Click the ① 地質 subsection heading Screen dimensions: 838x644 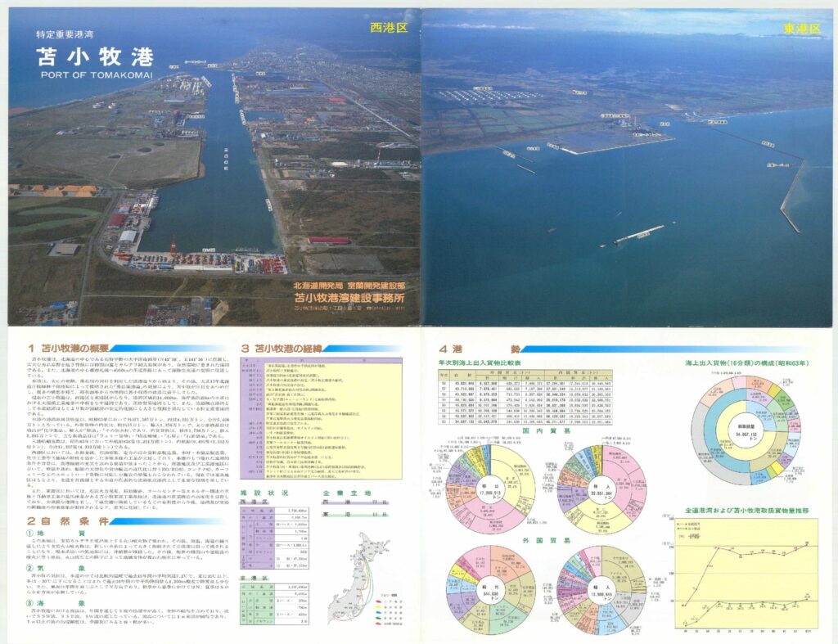coord(50,534)
